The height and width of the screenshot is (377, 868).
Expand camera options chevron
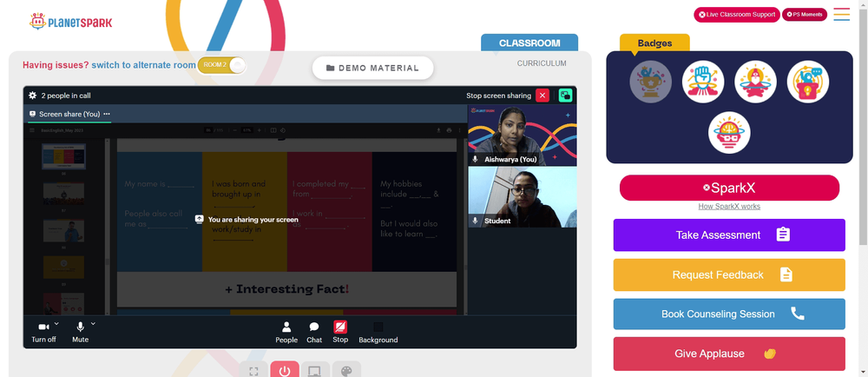57,323
